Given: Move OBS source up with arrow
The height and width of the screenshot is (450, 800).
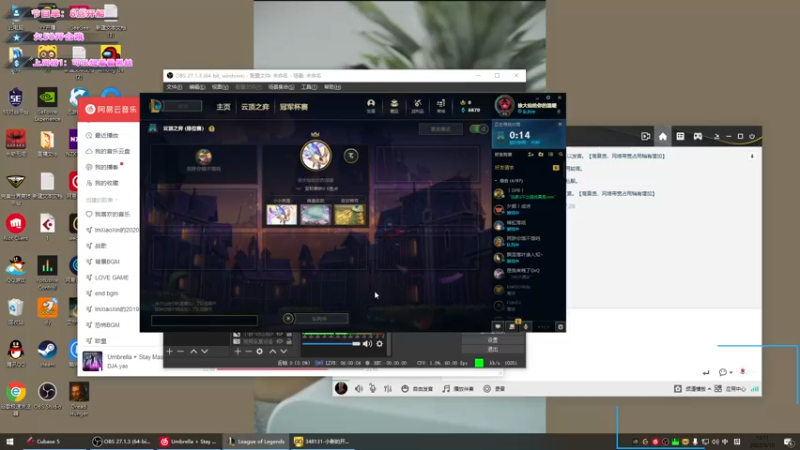Looking at the screenshot, I should [272, 351].
